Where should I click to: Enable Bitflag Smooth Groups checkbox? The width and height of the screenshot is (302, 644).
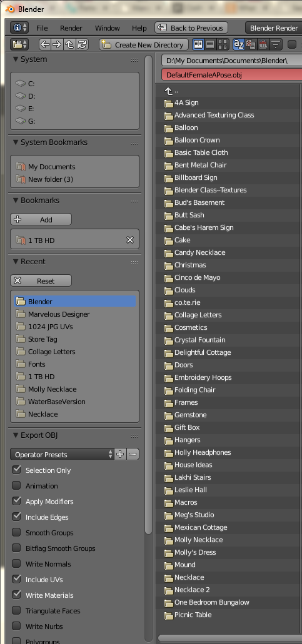(16, 548)
